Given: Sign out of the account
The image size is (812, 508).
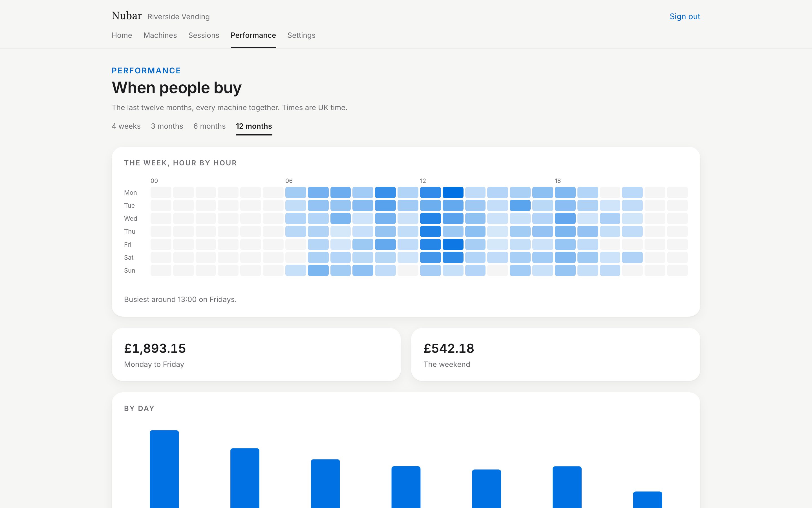Looking at the screenshot, I should click(685, 16).
